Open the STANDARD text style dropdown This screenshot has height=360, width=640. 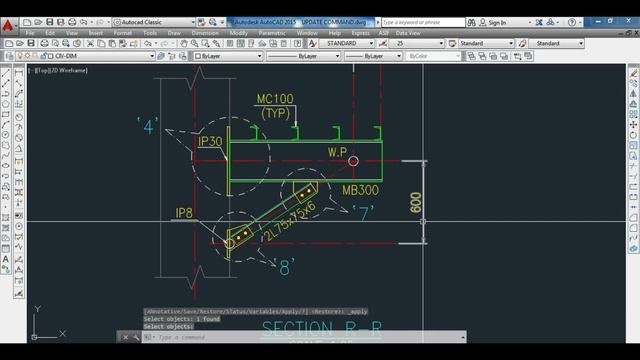371,43
